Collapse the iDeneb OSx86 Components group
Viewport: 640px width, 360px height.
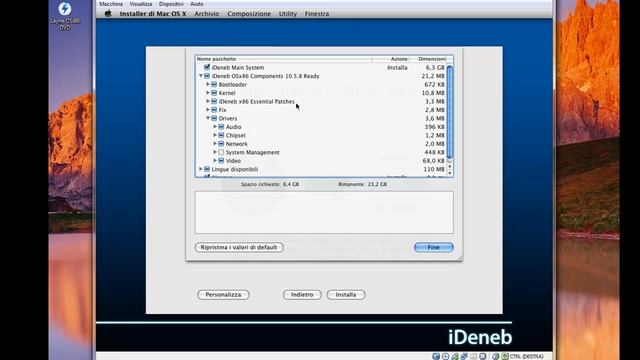click(200, 76)
